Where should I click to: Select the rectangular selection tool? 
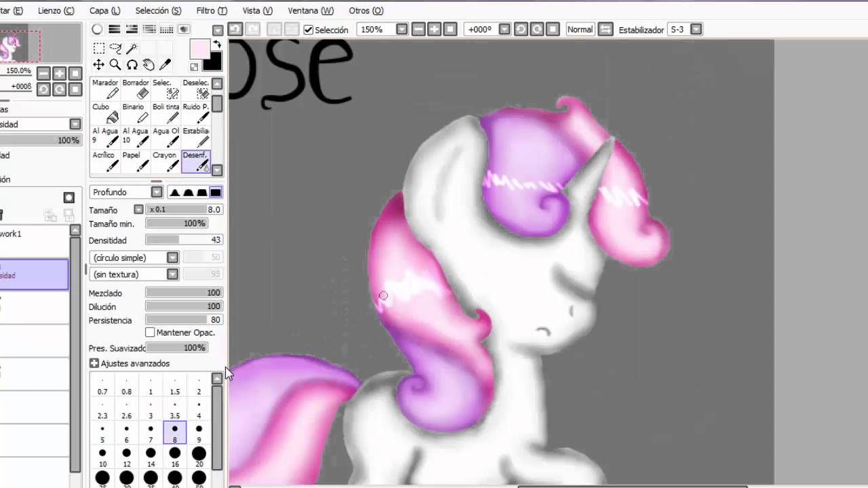pyautogui.click(x=98, y=48)
